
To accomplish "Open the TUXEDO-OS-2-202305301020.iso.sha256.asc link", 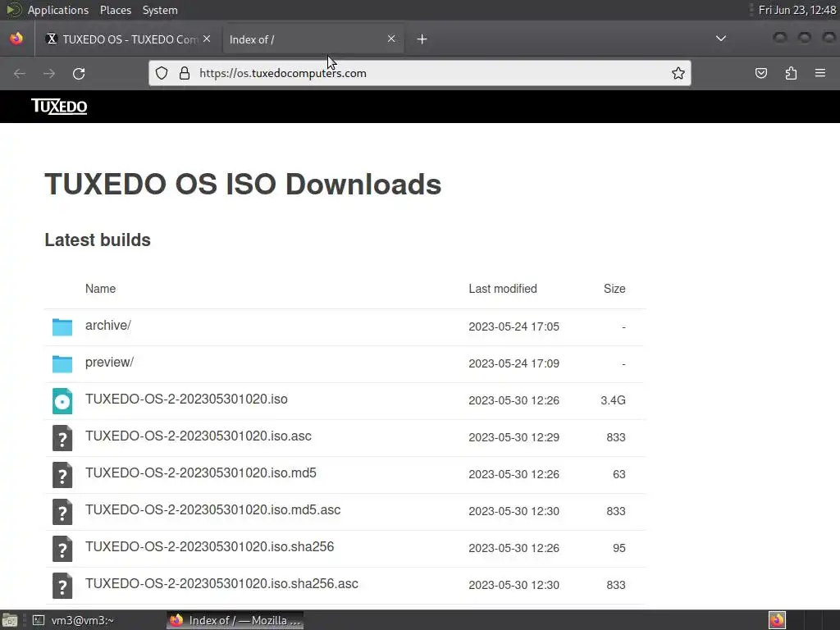I will (221, 584).
